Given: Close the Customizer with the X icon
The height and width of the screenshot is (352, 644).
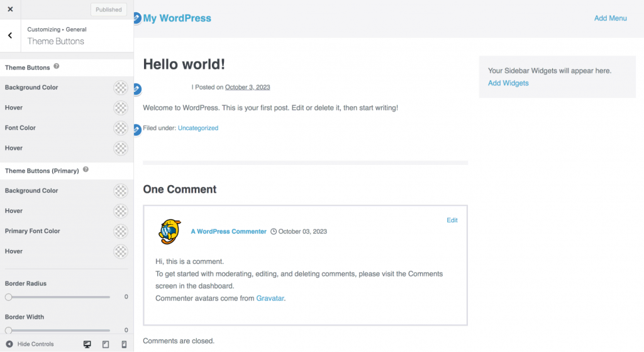Looking at the screenshot, I should pos(10,9).
